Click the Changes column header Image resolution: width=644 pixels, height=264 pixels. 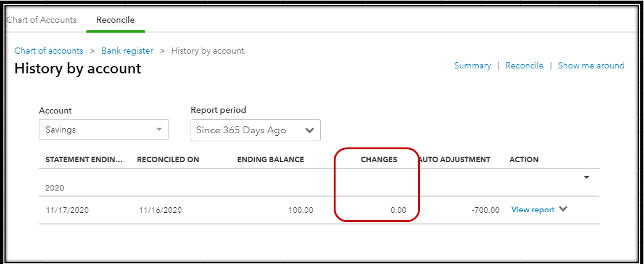point(379,160)
